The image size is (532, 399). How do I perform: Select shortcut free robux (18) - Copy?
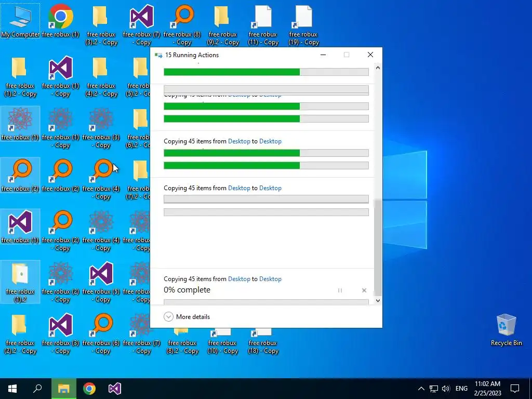point(263,342)
